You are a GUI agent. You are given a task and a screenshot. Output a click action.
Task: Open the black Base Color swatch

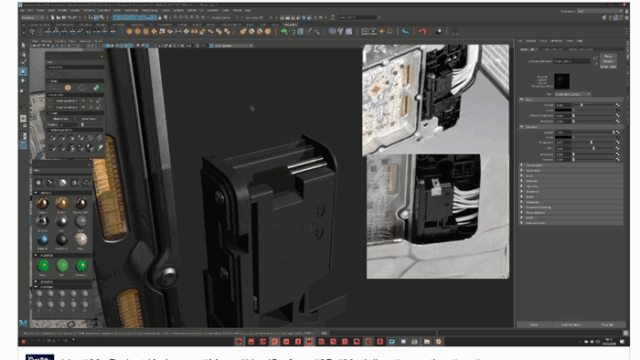[x=563, y=110]
